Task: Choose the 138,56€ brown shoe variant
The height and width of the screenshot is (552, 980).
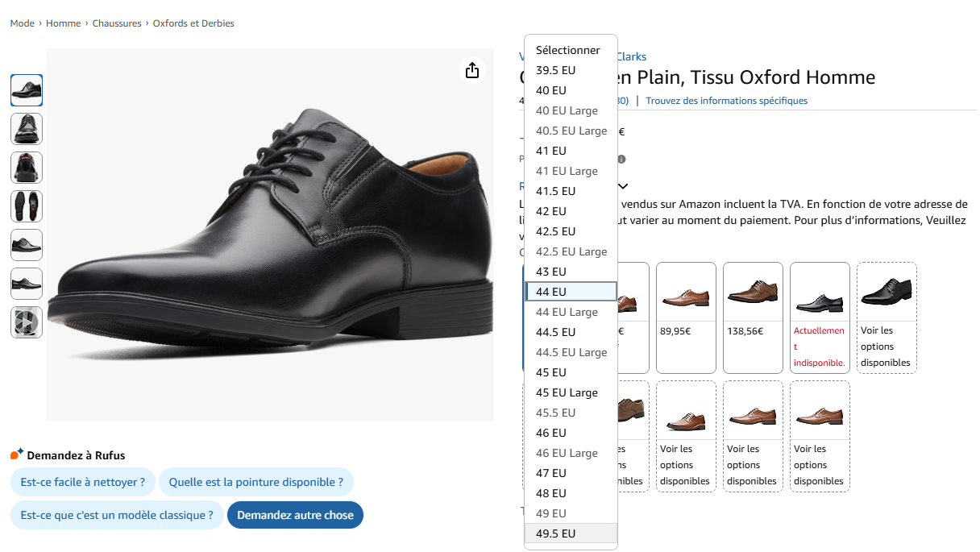Action: (753, 318)
